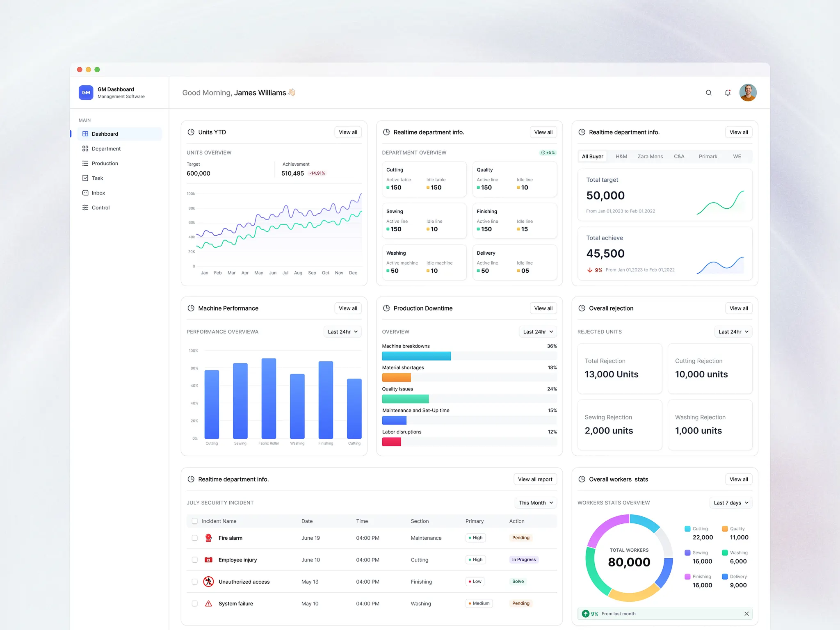Dismiss the 9% from last month banner

click(746, 614)
